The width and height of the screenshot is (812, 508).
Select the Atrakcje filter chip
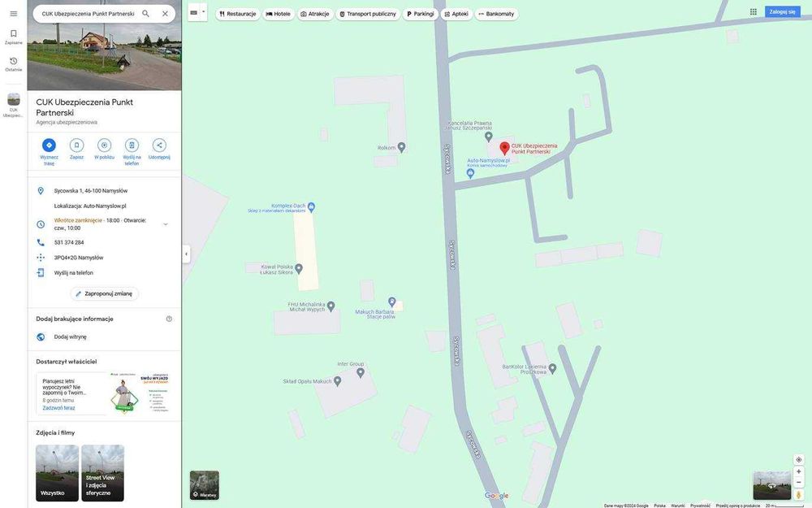(315, 14)
